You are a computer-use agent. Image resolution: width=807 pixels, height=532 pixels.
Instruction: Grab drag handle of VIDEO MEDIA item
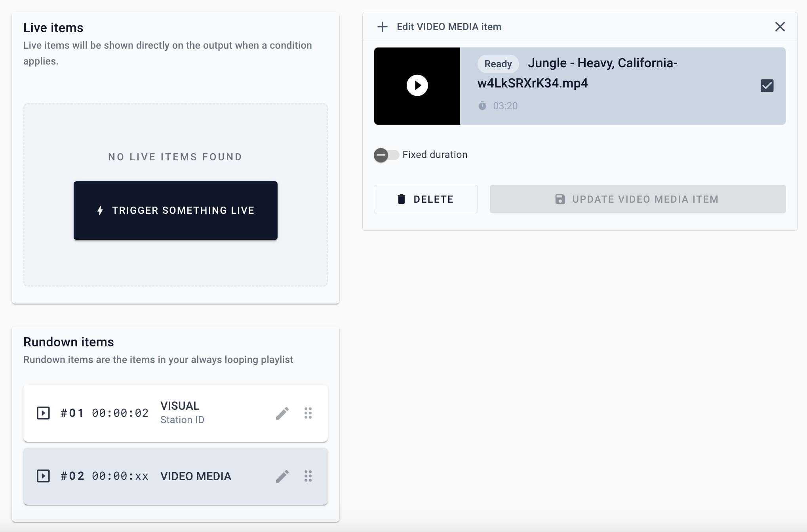pos(308,476)
